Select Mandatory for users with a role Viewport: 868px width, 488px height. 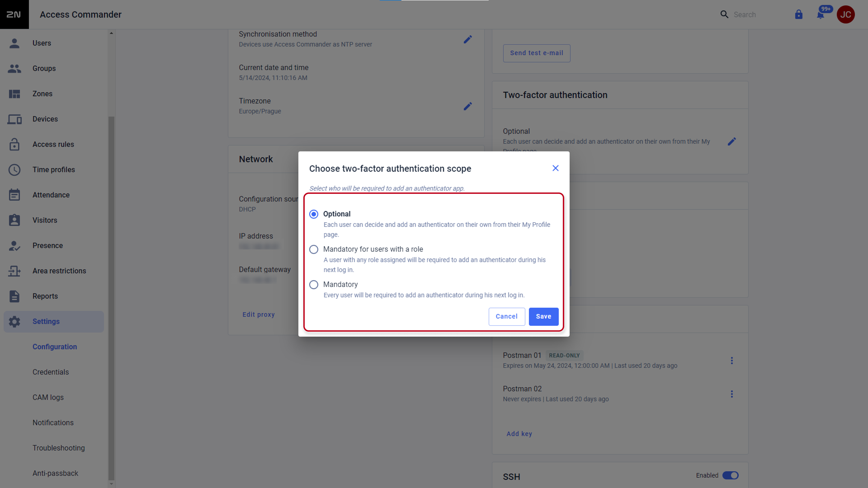pyautogui.click(x=314, y=249)
